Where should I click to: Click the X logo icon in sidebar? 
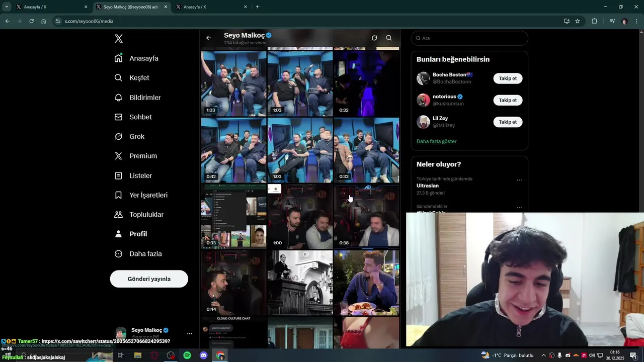(118, 39)
